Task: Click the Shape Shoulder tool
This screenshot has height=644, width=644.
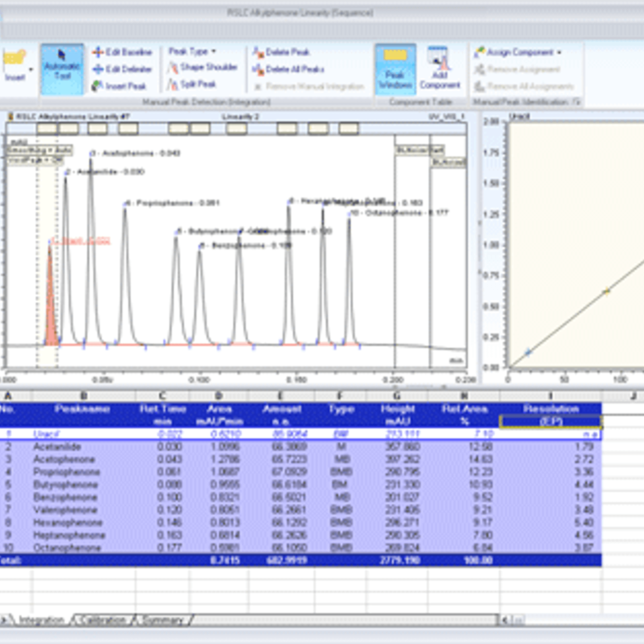Action: click(202, 67)
